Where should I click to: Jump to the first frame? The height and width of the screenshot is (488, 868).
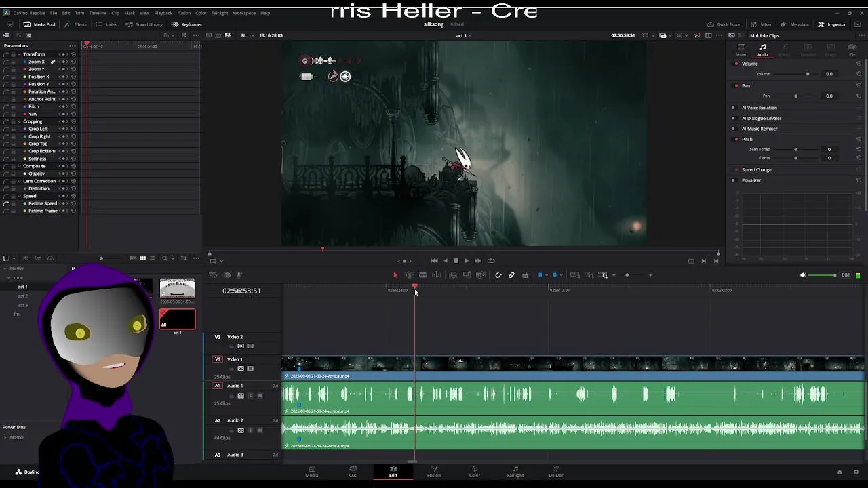click(x=434, y=260)
